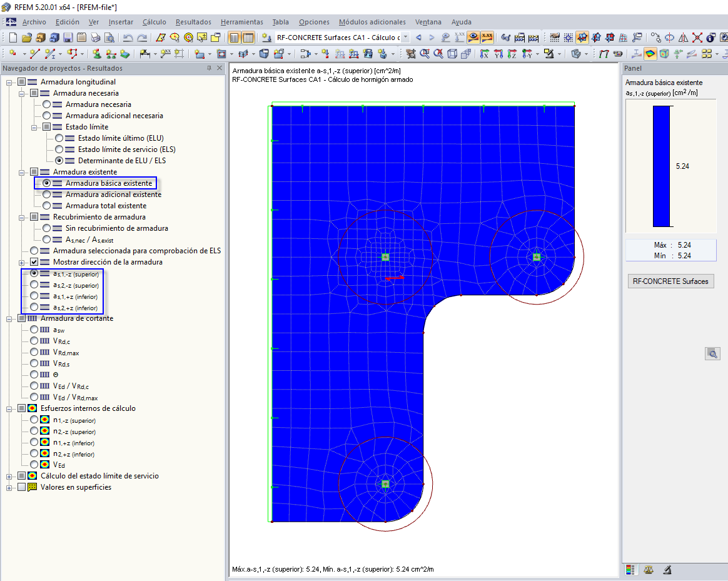Select Estado límite de servicio (ELS)
The image size is (728, 581).
click(x=59, y=149)
